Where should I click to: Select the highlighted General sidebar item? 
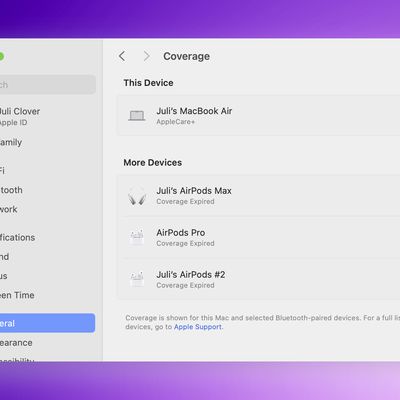[47, 323]
